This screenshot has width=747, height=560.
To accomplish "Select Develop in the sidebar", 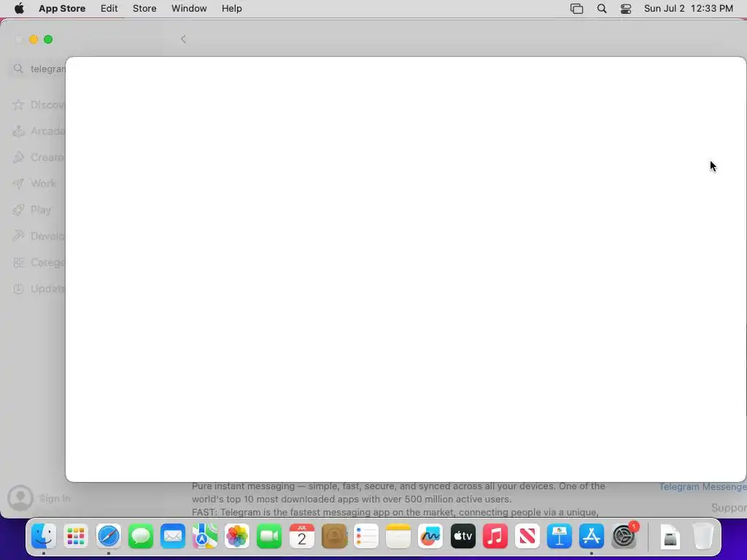I will click(x=38, y=236).
